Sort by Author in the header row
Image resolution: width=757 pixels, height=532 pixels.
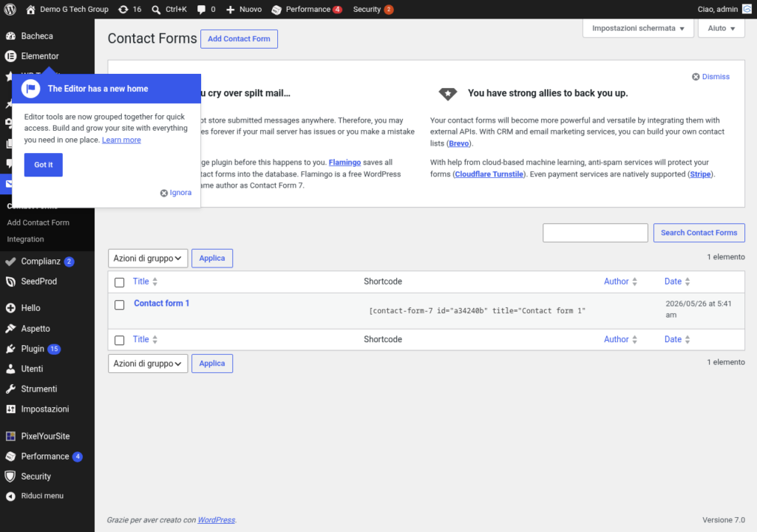[x=620, y=282]
